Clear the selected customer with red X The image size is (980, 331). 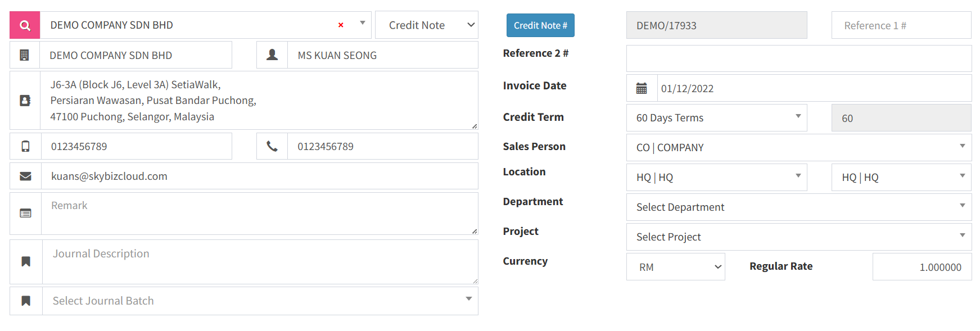[x=341, y=25]
